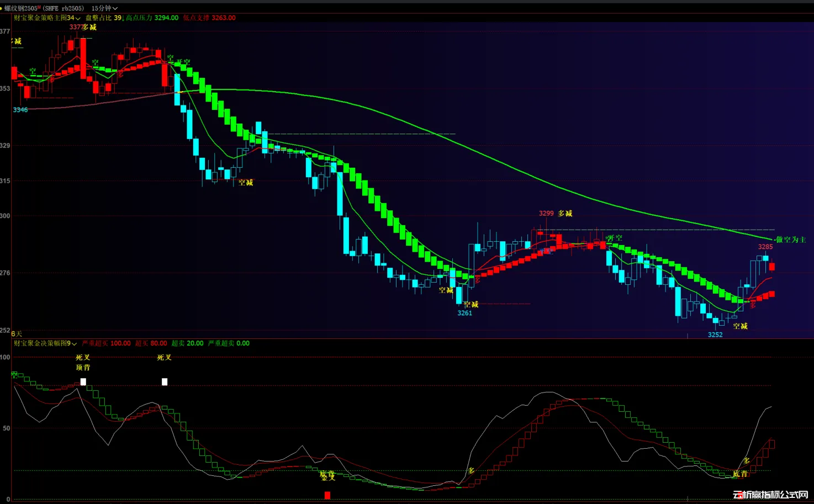The image size is (814, 504).
Task: Click the white square under second 死叉
Action: [165, 381]
